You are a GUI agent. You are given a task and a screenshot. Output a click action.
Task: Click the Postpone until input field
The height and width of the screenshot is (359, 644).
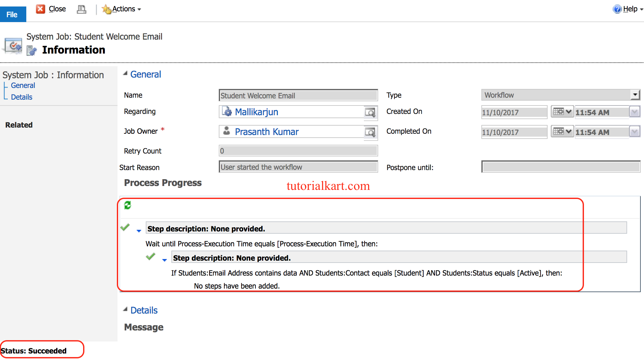561,167
